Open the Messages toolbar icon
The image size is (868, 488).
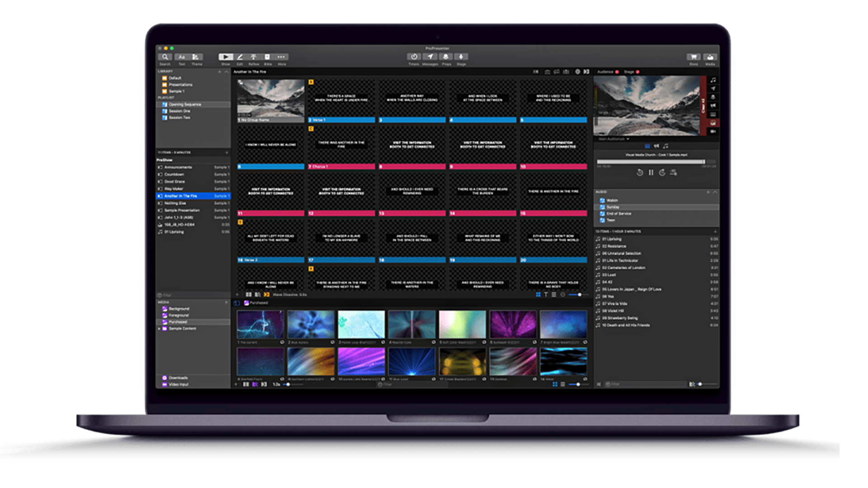tap(430, 57)
